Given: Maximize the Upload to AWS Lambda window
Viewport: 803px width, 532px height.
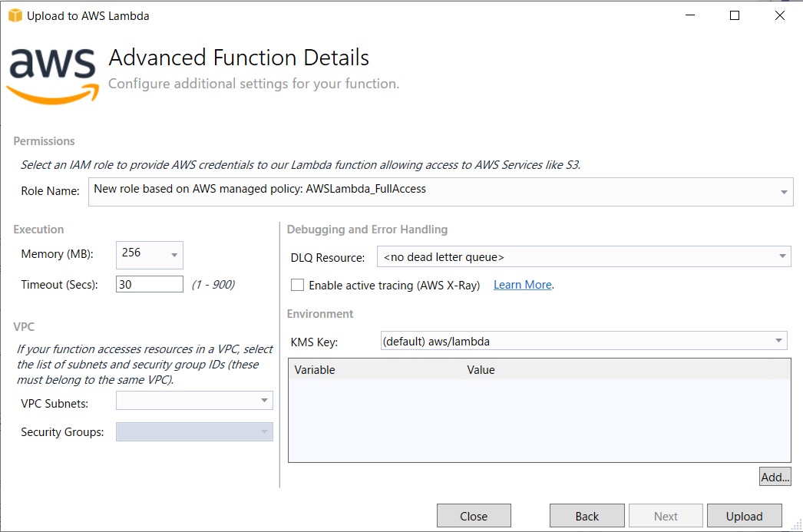Looking at the screenshot, I should click(735, 16).
